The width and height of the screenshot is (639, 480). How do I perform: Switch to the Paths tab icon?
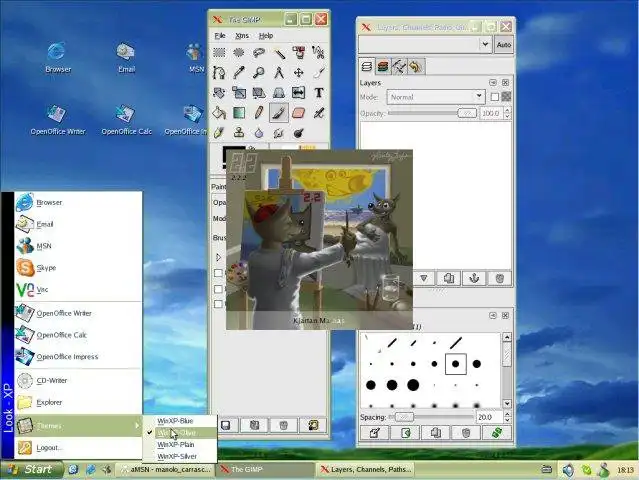point(399,66)
